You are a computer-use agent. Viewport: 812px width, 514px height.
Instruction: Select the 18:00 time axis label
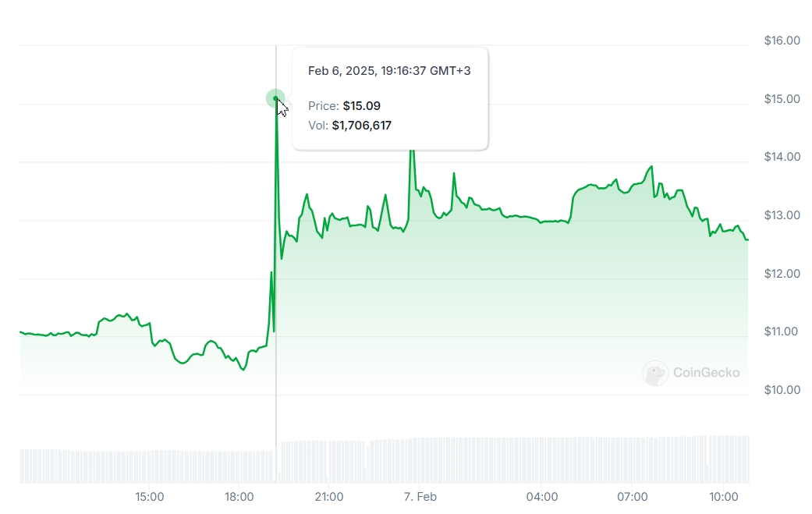pyautogui.click(x=239, y=496)
